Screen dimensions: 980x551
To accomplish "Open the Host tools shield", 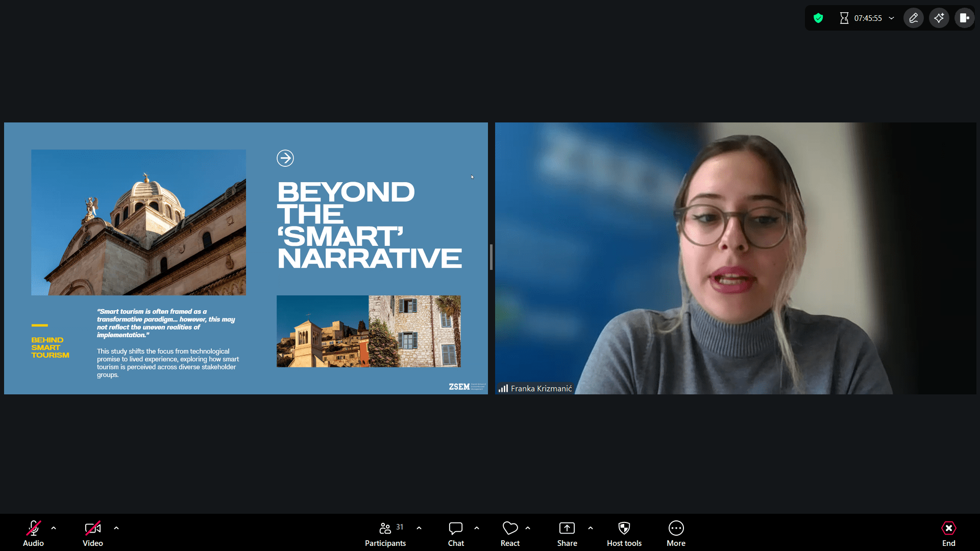I will tap(624, 533).
